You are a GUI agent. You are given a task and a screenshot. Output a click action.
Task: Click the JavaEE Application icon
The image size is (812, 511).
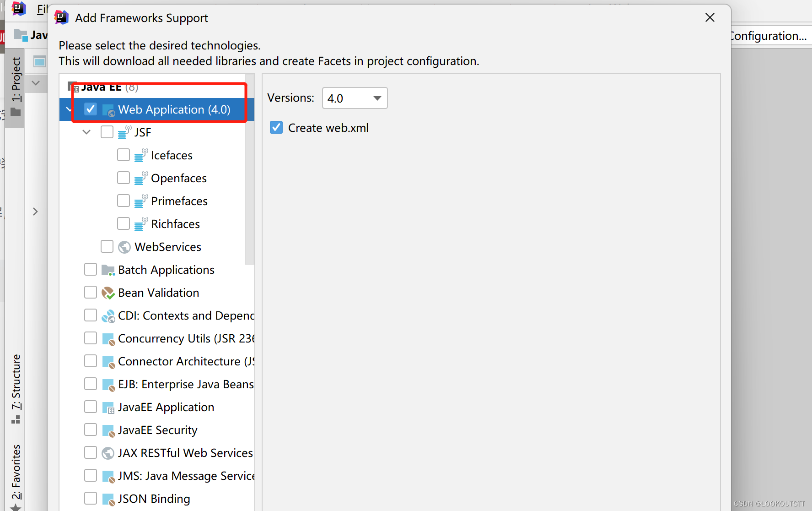(108, 408)
